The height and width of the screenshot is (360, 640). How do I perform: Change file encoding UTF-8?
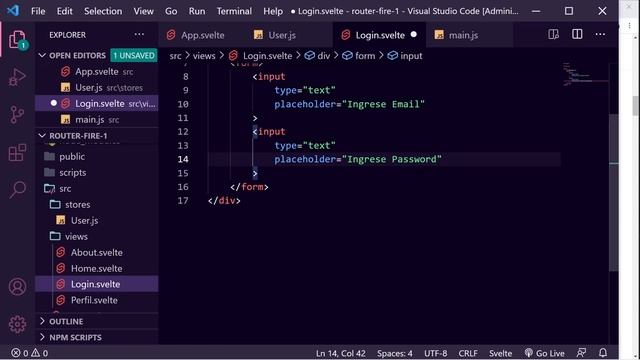435,353
